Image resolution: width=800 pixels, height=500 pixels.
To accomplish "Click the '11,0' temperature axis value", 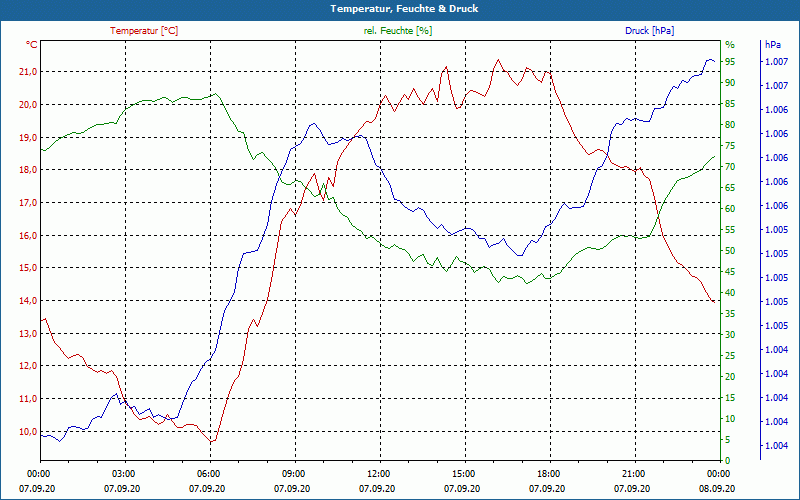I will tap(28, 398).
